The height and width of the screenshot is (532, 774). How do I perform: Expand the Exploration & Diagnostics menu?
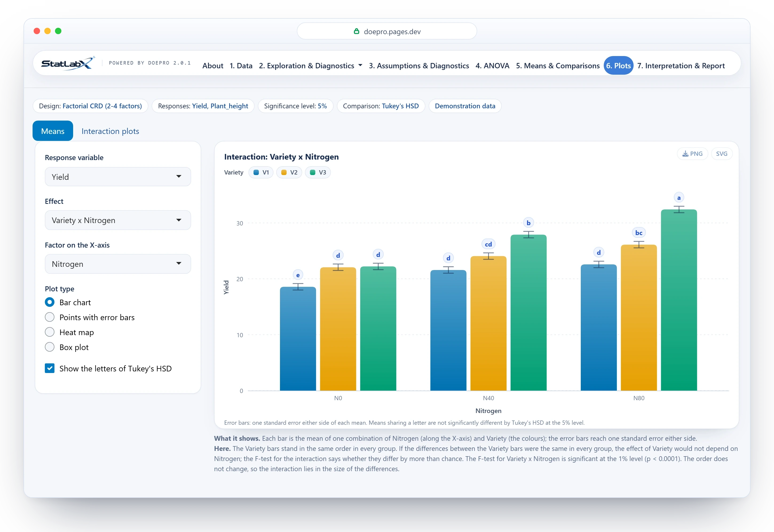coord(310,66)
